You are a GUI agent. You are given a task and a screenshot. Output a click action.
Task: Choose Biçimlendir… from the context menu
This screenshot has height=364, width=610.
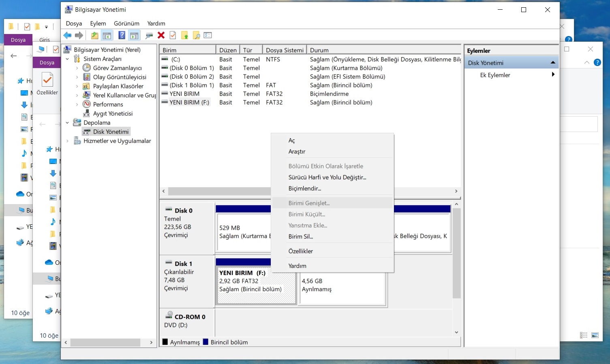point(332,188)
